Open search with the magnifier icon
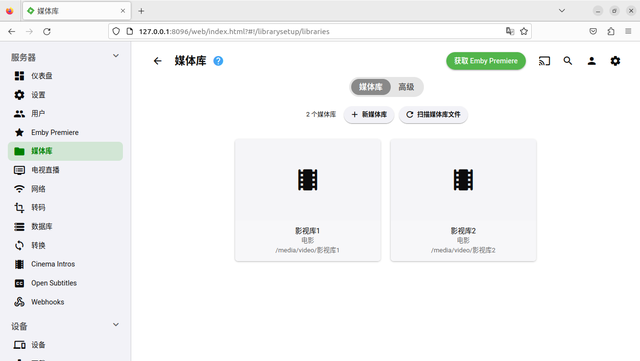The width and height of the screenshot is (640, 361). pos(568,61)
